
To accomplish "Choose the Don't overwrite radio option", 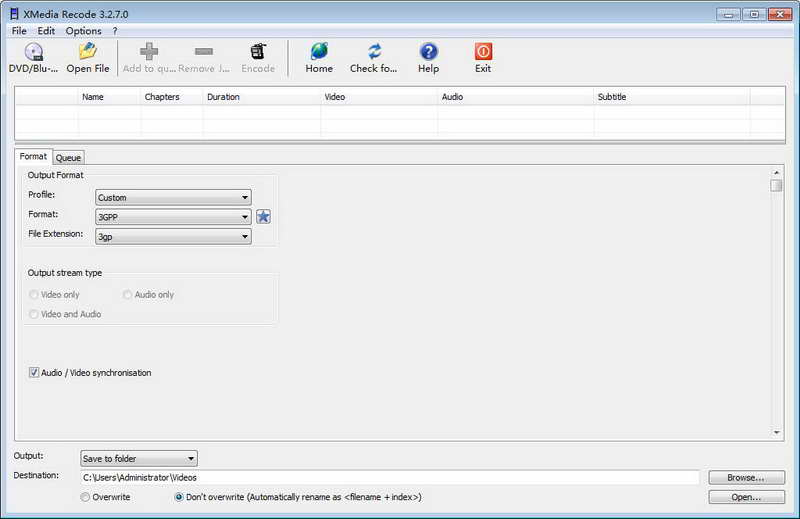I will click(179, 497).
